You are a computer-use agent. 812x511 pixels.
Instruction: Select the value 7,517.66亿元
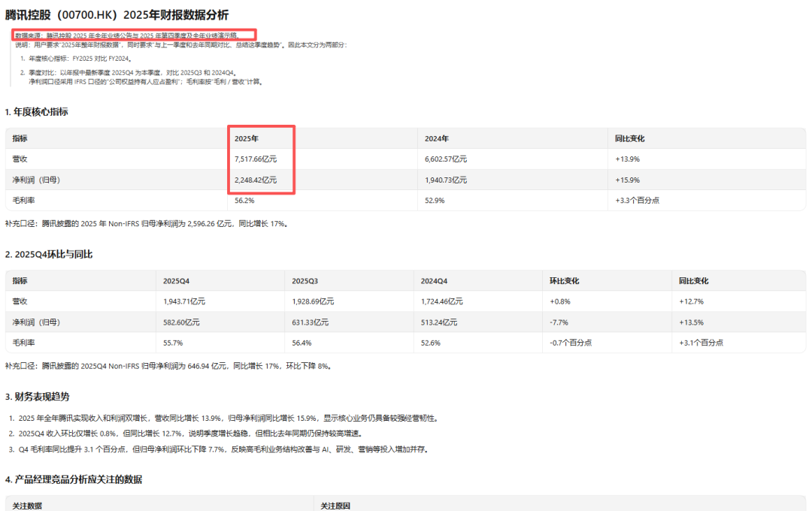(x=256, y=159)
